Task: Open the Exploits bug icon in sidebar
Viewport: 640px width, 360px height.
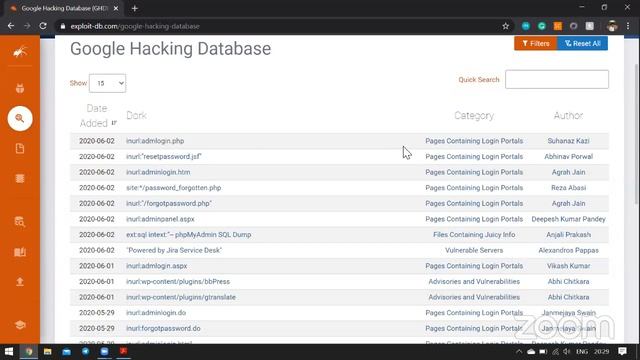Action: click(20, 88)
